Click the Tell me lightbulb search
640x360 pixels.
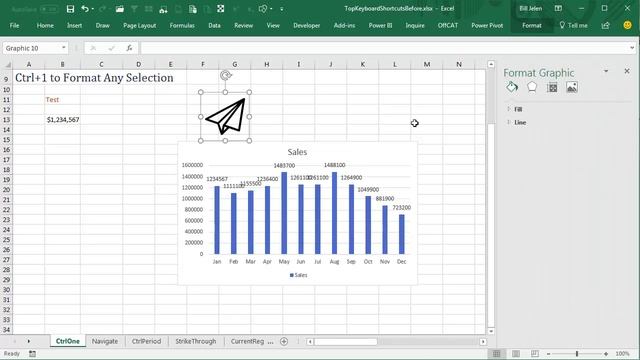(573, 25)
